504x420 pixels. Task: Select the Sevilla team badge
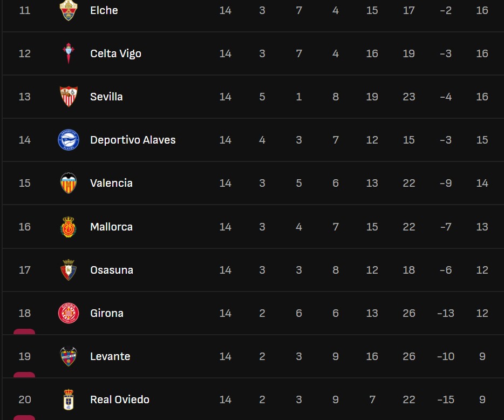click(69, 97)
